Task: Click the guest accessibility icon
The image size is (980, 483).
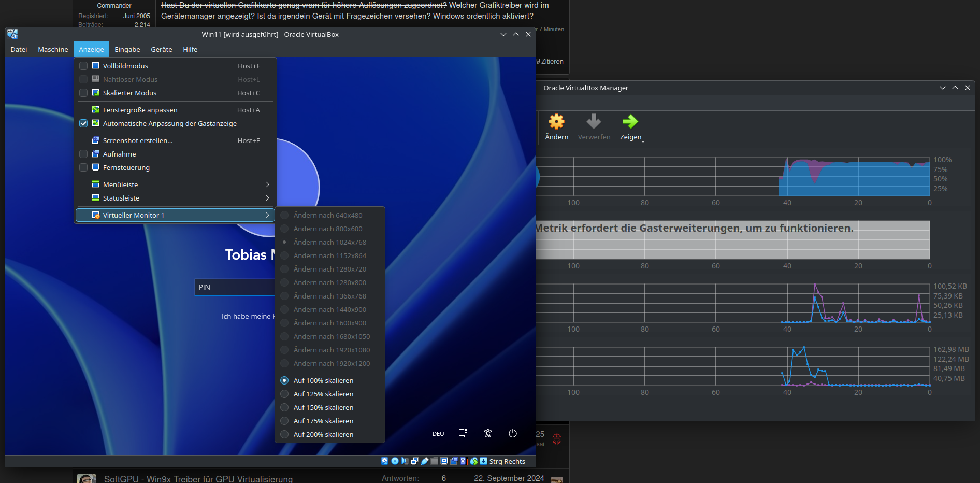Action: tap(488, 433)
